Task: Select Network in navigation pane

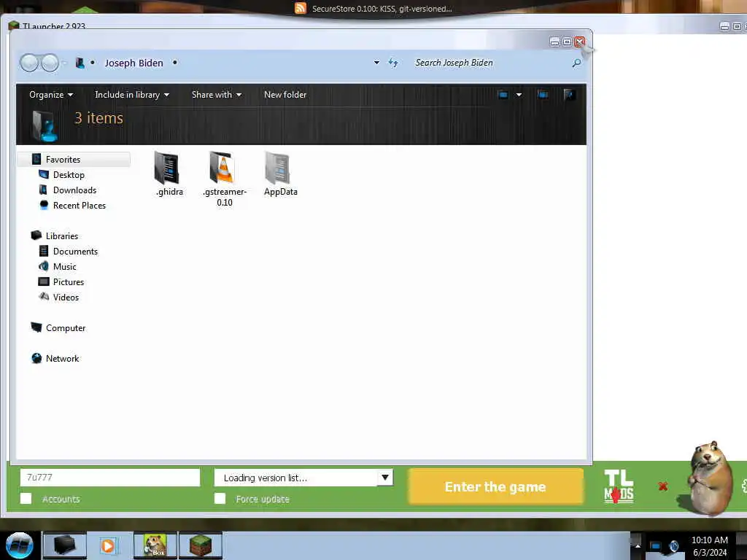Action: 62,359
